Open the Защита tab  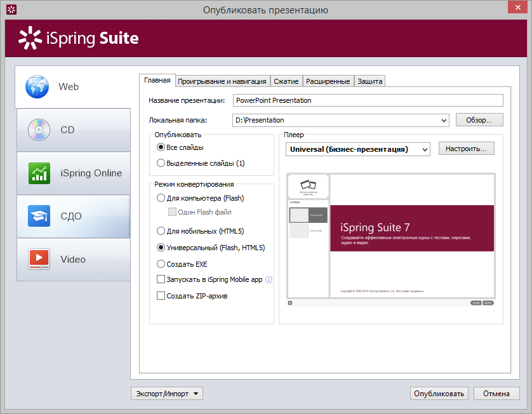pyautogui.click(x=370, y=81)
